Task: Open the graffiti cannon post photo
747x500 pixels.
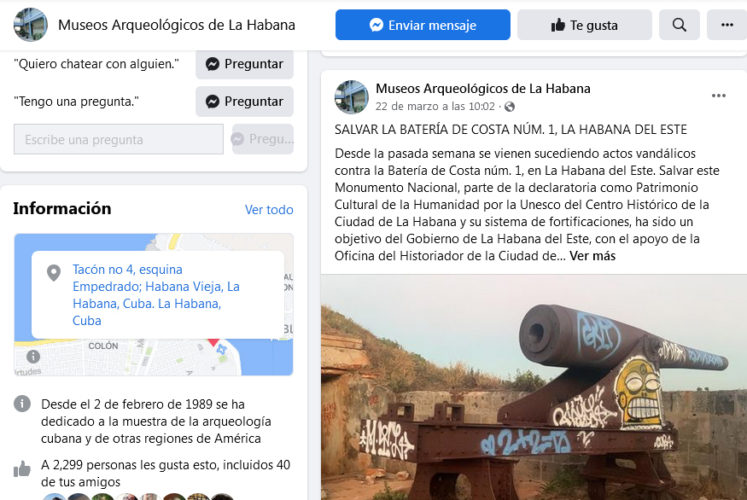Action: tap(534, 387)
